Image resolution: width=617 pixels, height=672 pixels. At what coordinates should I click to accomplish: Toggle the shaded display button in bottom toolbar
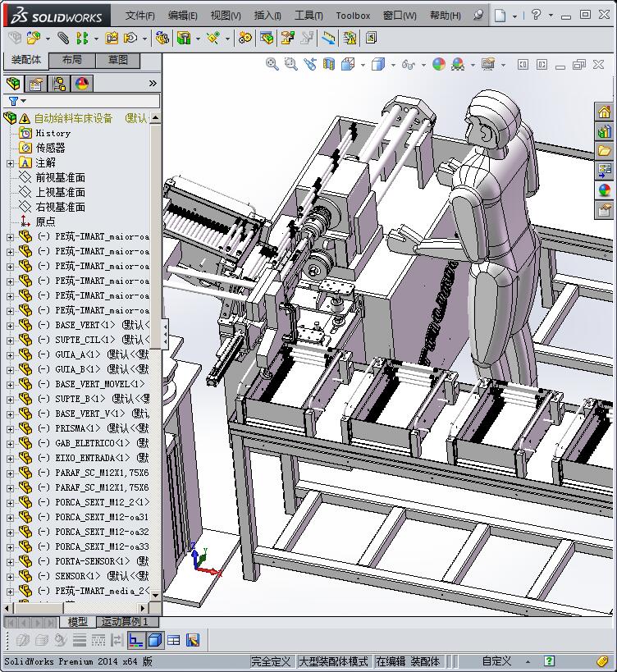(155, 640)
